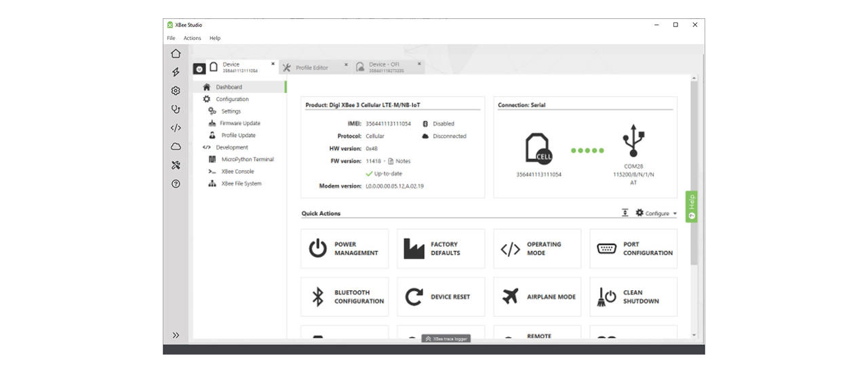Click the Power Management quick action
The image size is (868, 373).
coord(345,249)
